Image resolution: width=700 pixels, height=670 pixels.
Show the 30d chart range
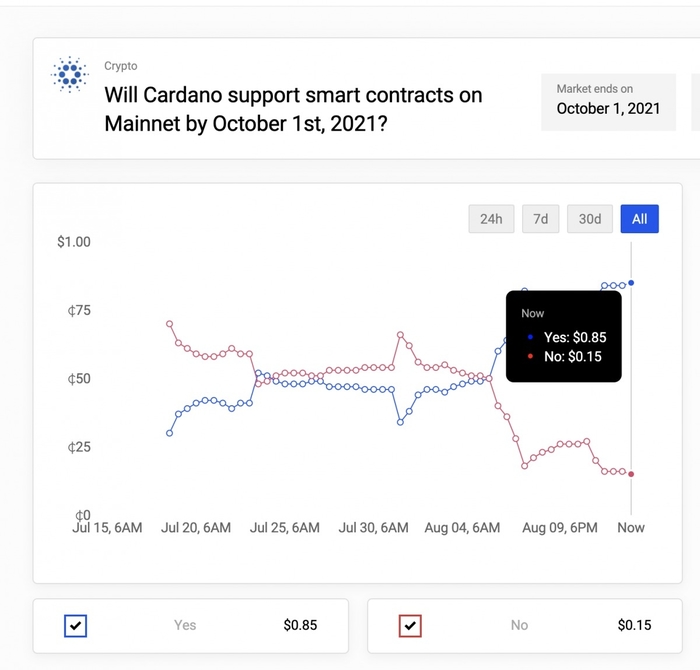click(590, 219)
